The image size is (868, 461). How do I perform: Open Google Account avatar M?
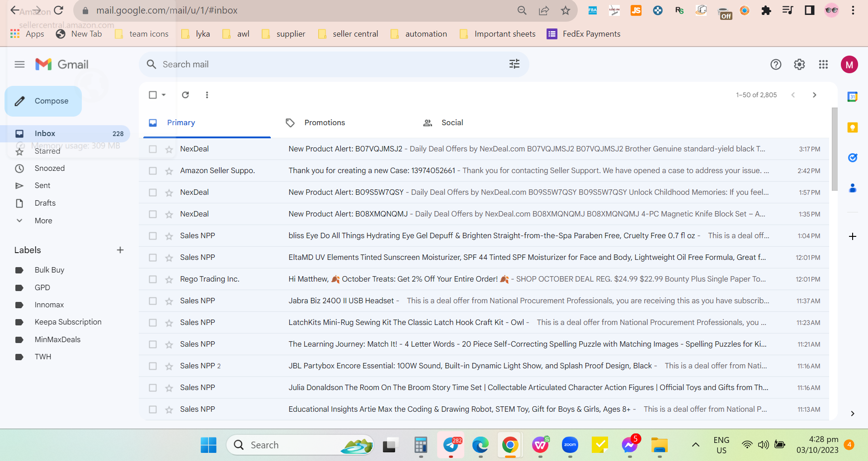click(x=849, y=65)
